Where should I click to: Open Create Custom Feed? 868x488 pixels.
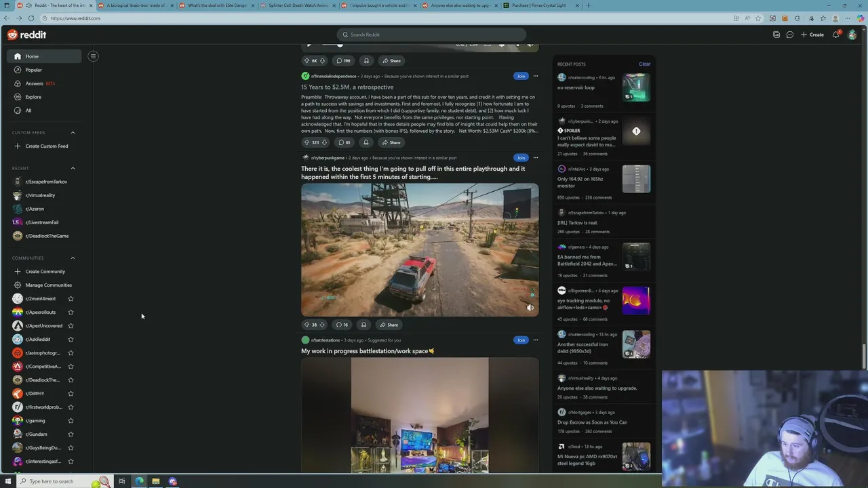[45, 146]
